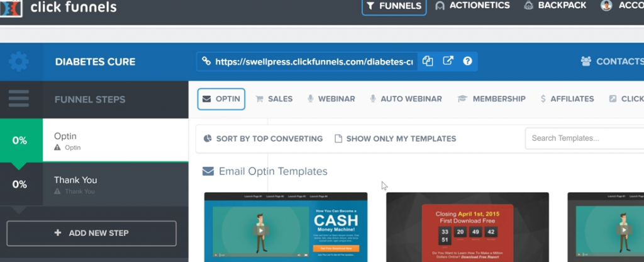Toggle Sort By Top Converting
Image resolution: width=644 pixels, height=262 pixels.
point(264,139)
